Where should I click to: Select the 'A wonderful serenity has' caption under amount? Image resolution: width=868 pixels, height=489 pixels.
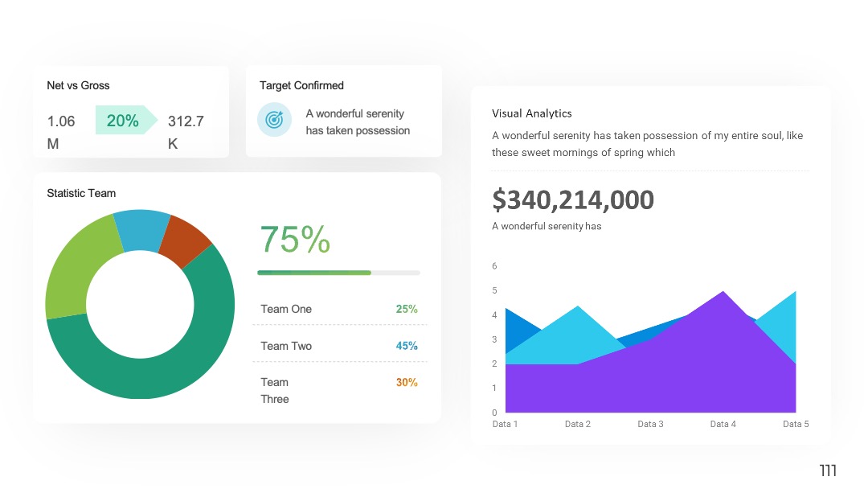[x=547, y=226]
